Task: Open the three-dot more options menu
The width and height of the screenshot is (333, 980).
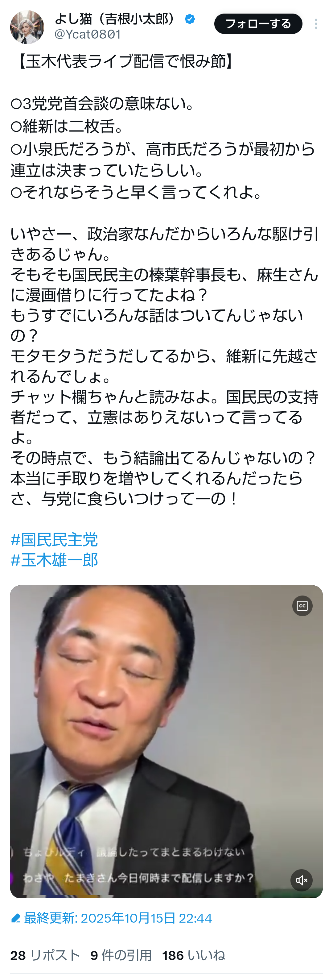Action: click(316, 24)
